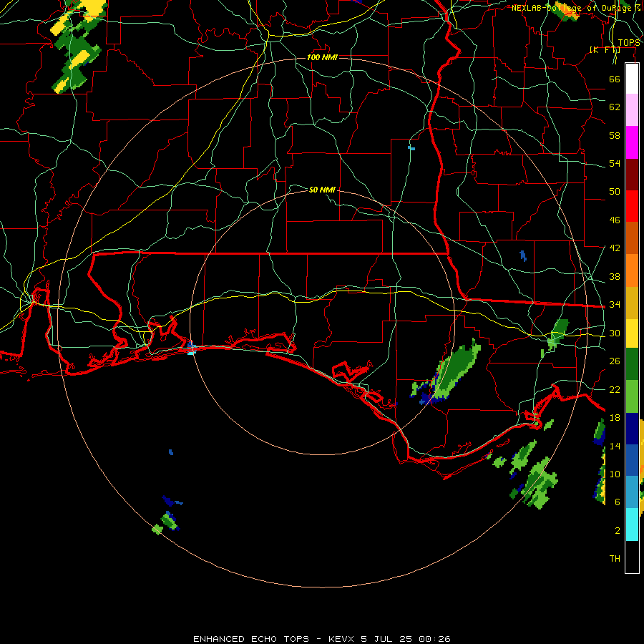This screenshot has height=644, width=644.
Task: Click the legend value "34"
Action: click(615, 305)
